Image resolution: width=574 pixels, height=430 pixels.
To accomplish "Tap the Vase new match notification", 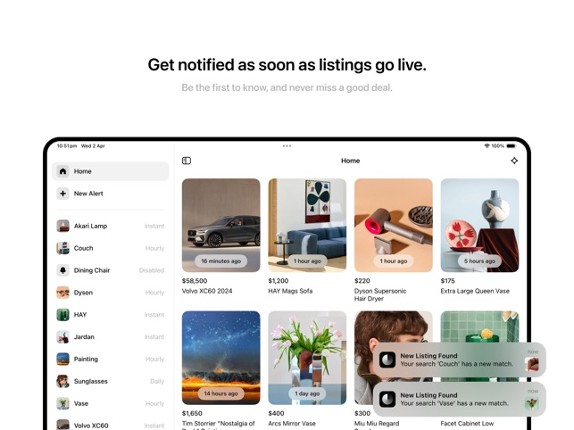I will 459,399.
